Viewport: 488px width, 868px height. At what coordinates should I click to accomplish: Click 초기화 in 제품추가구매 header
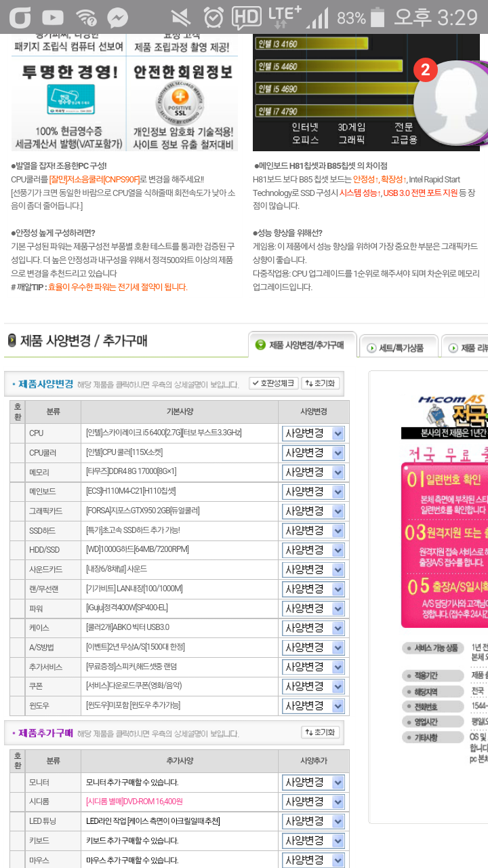coord(320,732)
